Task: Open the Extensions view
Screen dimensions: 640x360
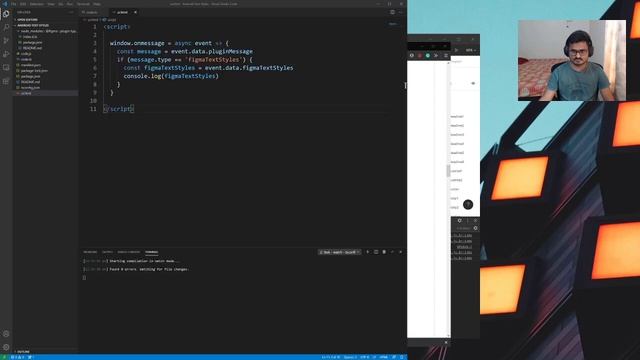Action: coord(6,81)
